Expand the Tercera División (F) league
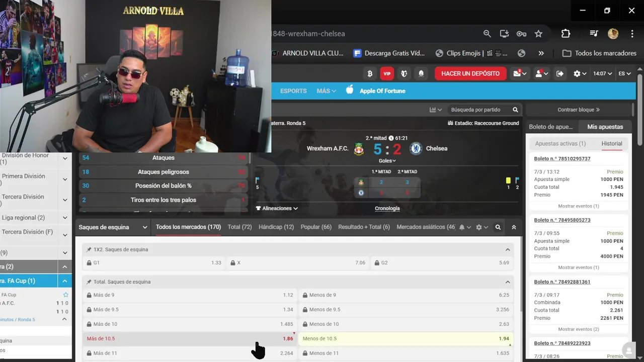Viewport: 644px width, 362px height. click(65, 235)
